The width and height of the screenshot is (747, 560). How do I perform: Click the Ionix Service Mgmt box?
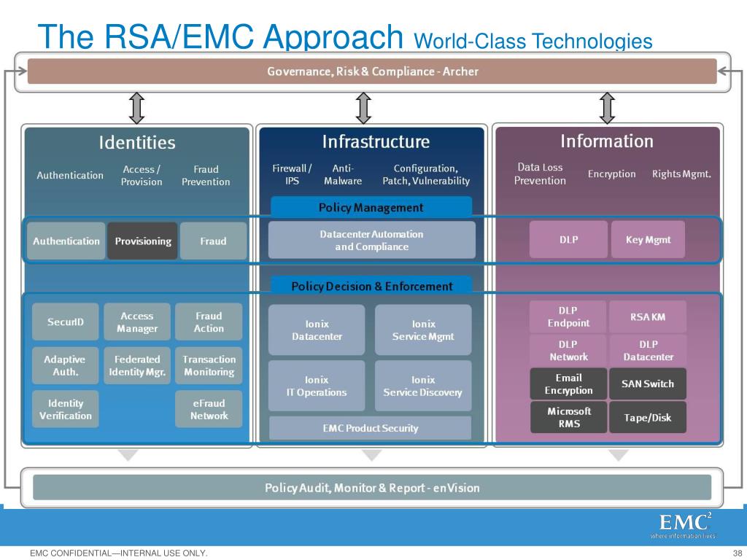pyautogui.click(x=423, y=330)
